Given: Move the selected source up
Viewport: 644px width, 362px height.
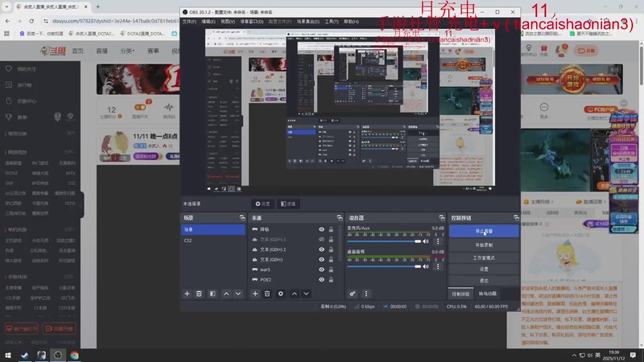Looking at the screenshot, I should point(295,294).
